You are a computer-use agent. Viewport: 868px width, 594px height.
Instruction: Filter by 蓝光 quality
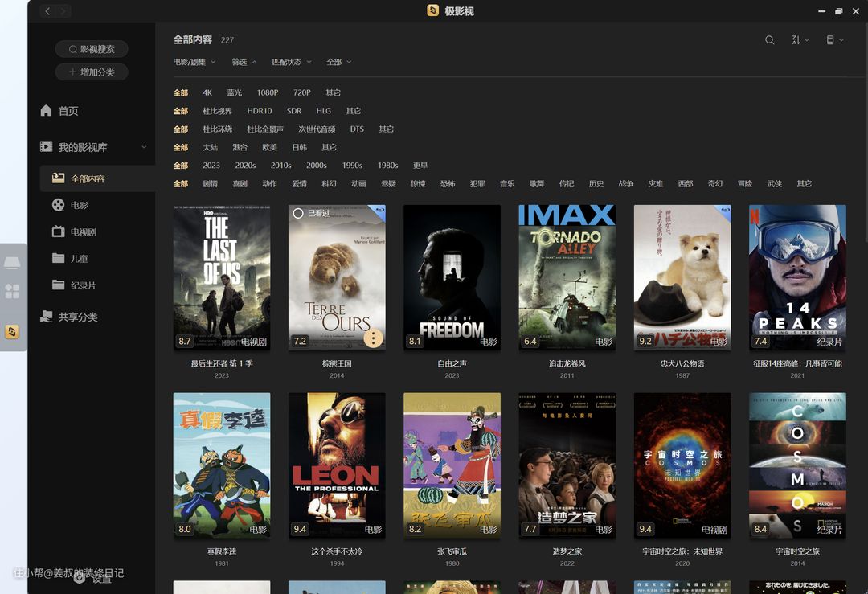click(234, 92)
